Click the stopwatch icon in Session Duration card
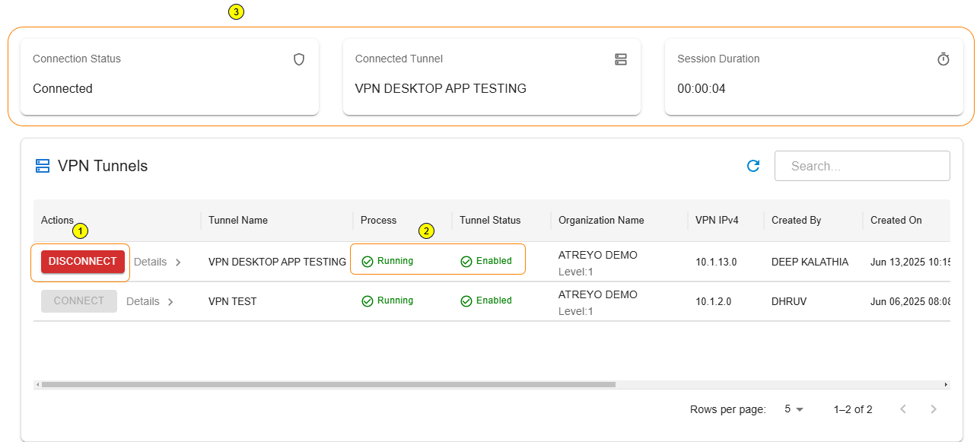Image resolution: width=980 pixels, height=442 pixels. (943, 59)
